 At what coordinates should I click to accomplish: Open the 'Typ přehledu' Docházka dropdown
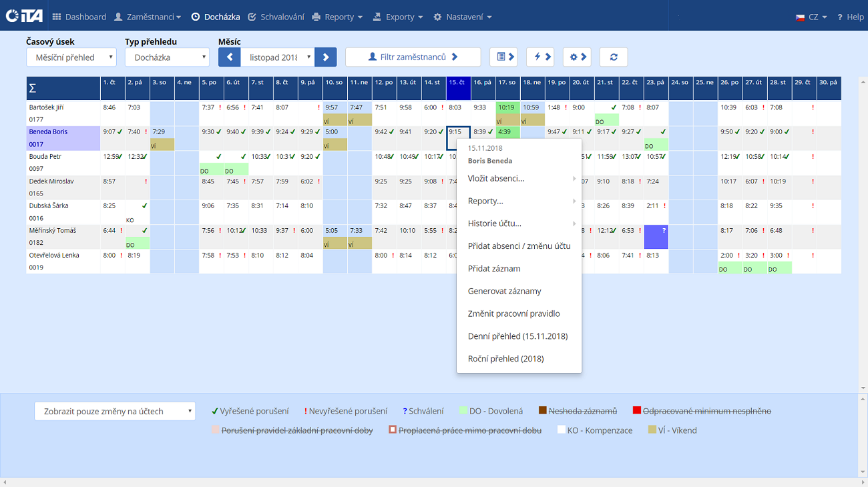(x=167, y=57)
